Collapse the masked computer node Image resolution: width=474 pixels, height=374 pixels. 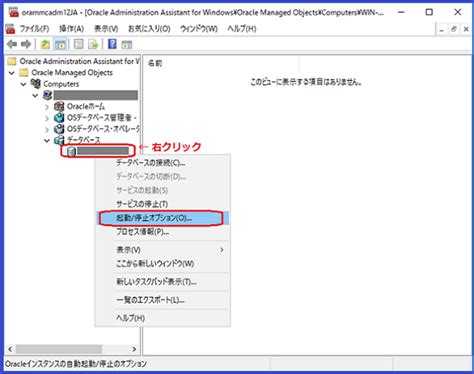click(35, 96)
